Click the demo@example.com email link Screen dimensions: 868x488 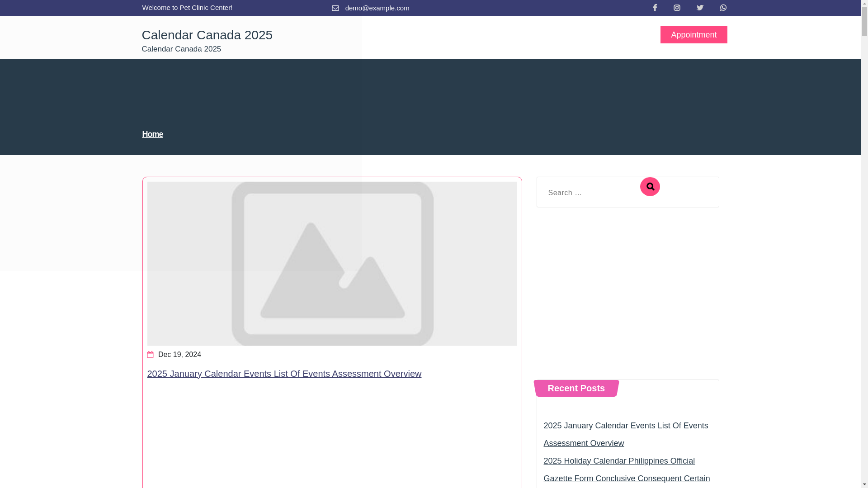pyautogui.click(x=377, y=8)
